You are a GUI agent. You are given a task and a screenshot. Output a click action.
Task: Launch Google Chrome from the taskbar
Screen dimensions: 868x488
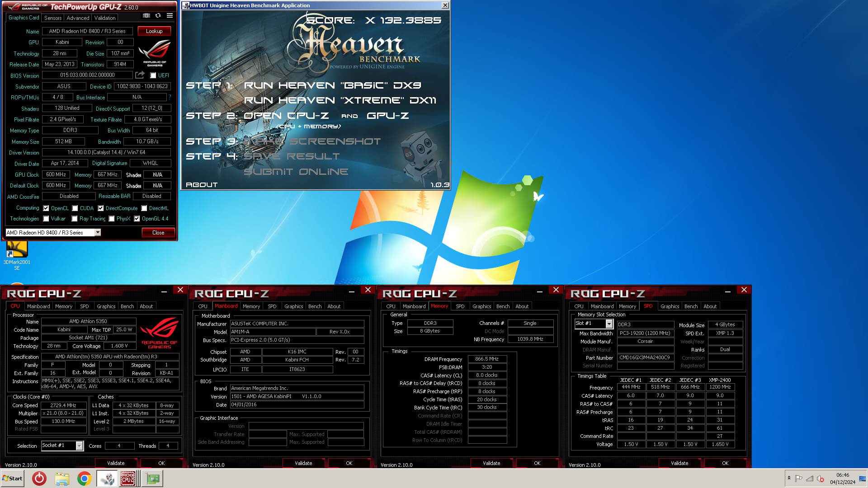point(84,479)
